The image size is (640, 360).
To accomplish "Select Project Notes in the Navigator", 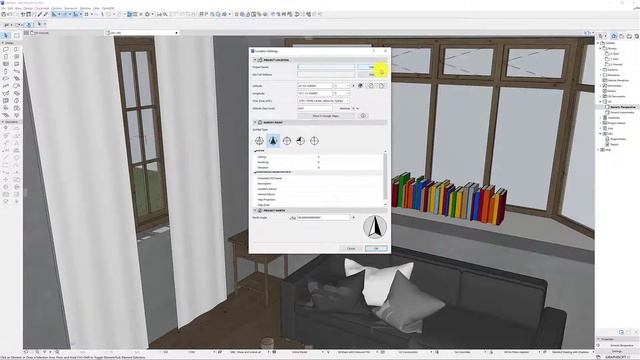I will pos(617,139).
